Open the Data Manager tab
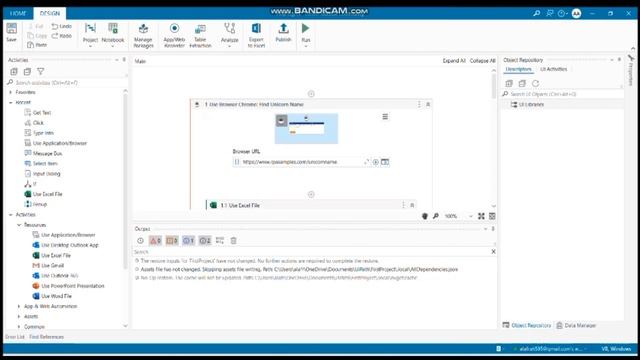The image size is (640, 360). coord(576,325)
